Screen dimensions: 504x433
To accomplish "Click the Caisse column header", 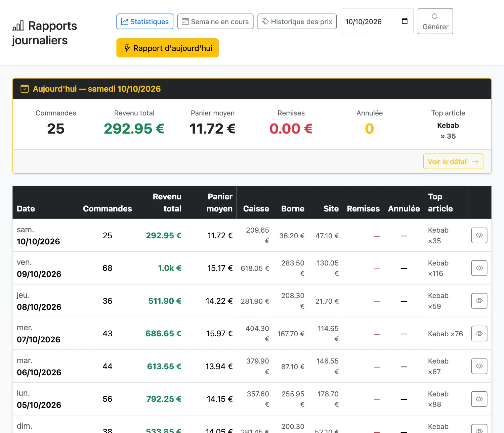I will point(256,209).
